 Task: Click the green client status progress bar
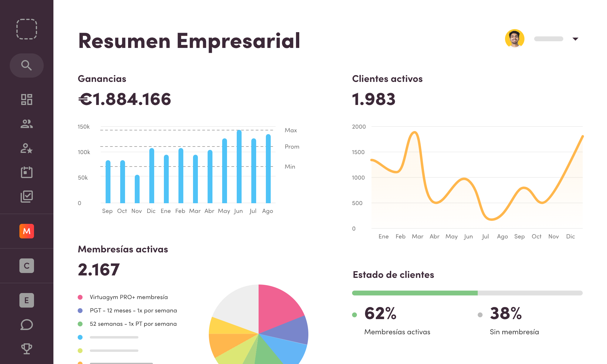click(x=415, y=293)
